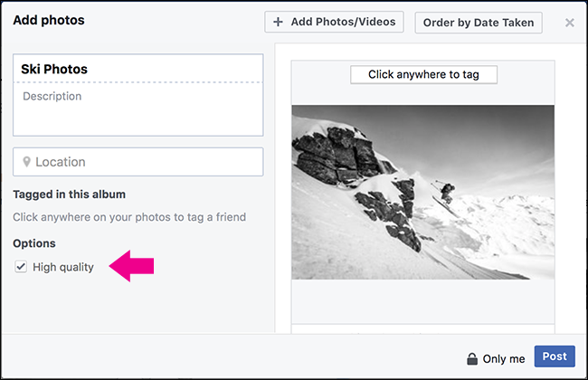Select the Click anywhere to tag box

point(423,74)
